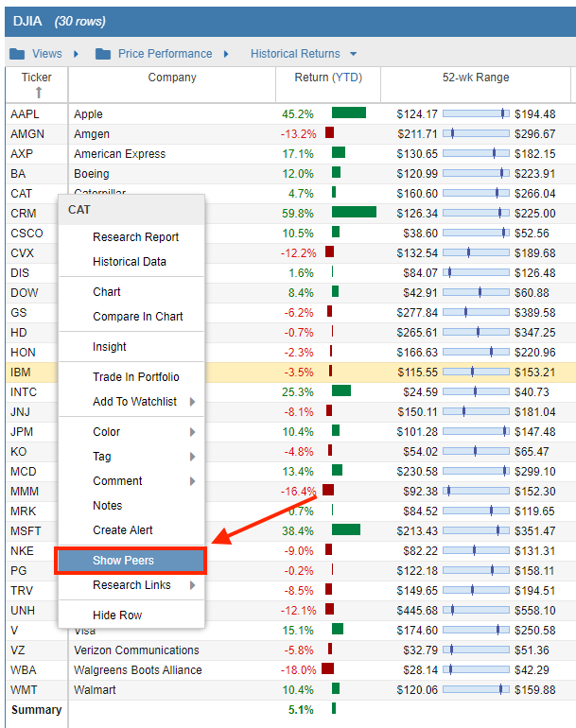Open Chart from the context menu
The height and width of the screenshot is (728, 576).
(131, 291)
